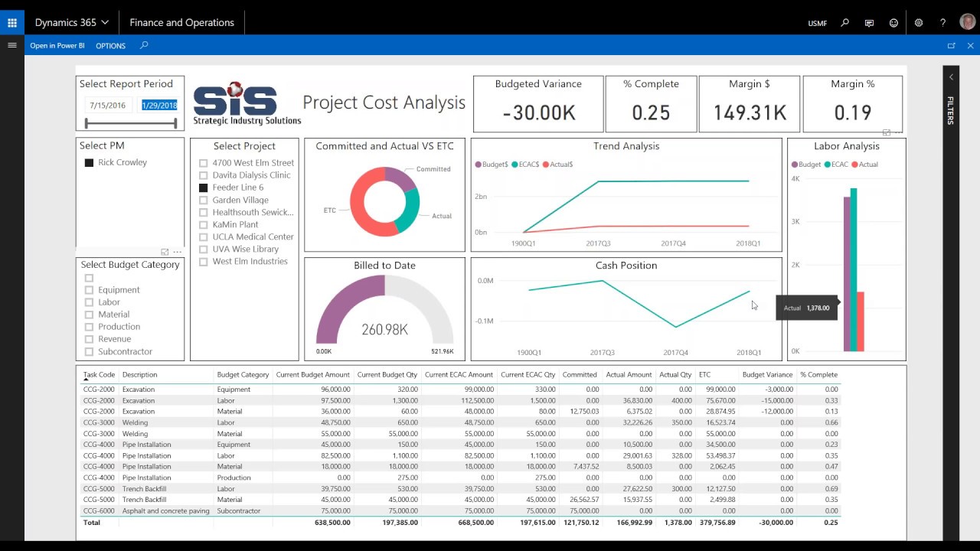
Task: Click the Margin $ card value
Action: 750,113
